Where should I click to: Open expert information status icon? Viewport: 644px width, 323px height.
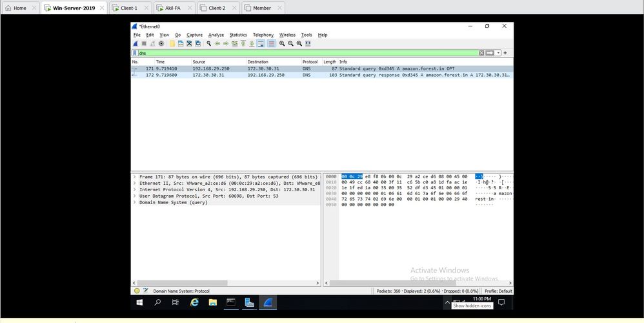point(137,291)
